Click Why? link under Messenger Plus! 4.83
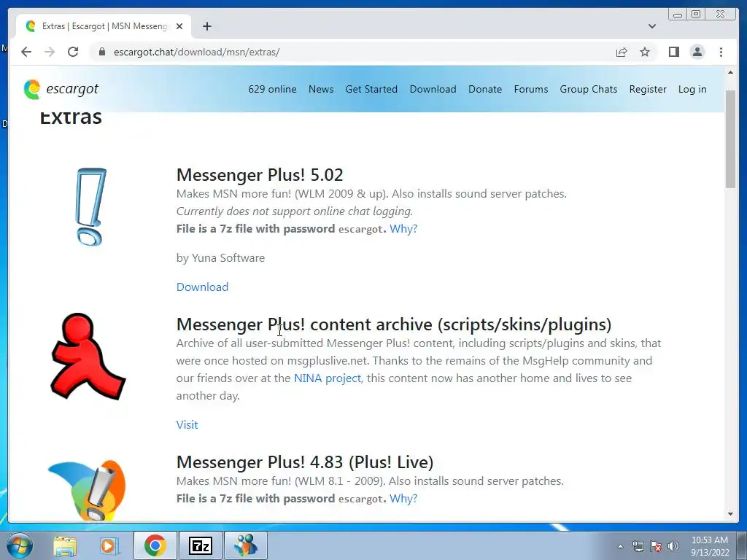 pos(403,499)
